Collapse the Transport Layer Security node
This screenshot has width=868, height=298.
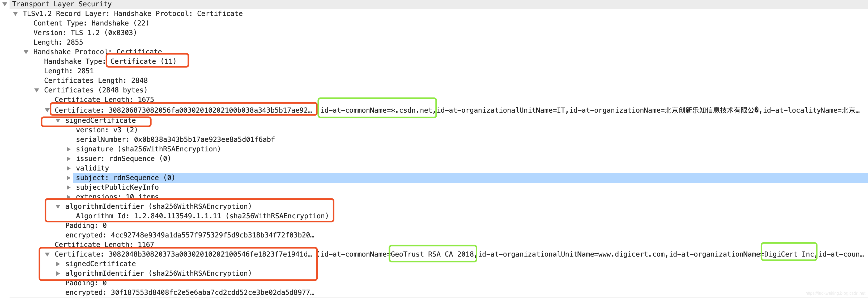[x=5, y=4]
